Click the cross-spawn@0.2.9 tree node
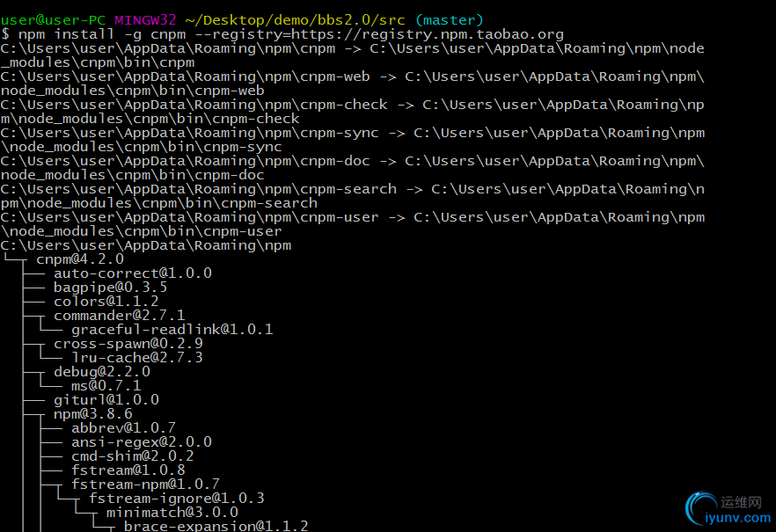 tap(128, 344)
